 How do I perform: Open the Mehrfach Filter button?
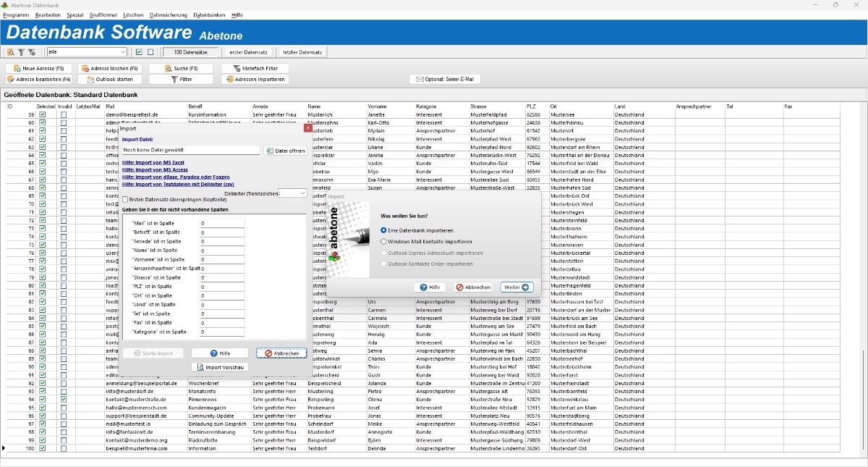point(255,68)
